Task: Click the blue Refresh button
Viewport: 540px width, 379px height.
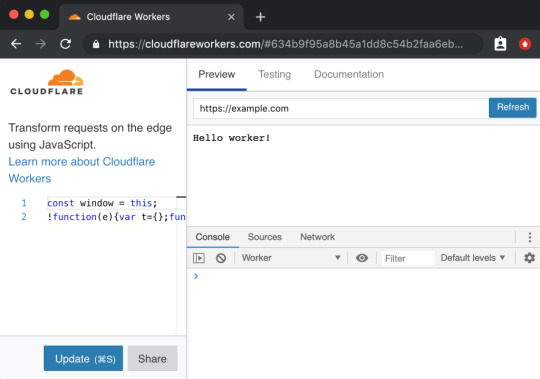Action: click(x=512, y=107)
